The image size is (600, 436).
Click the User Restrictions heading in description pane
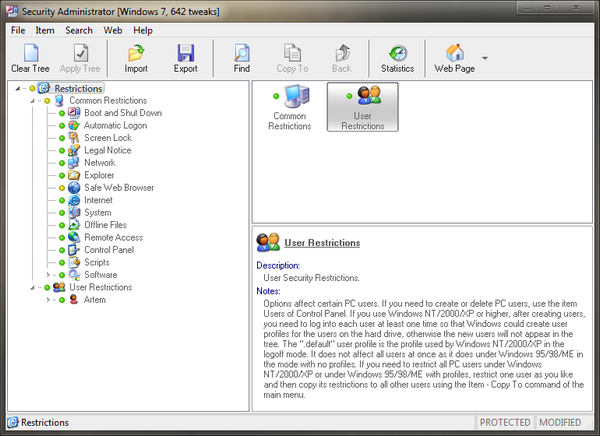tap(322, 243)
